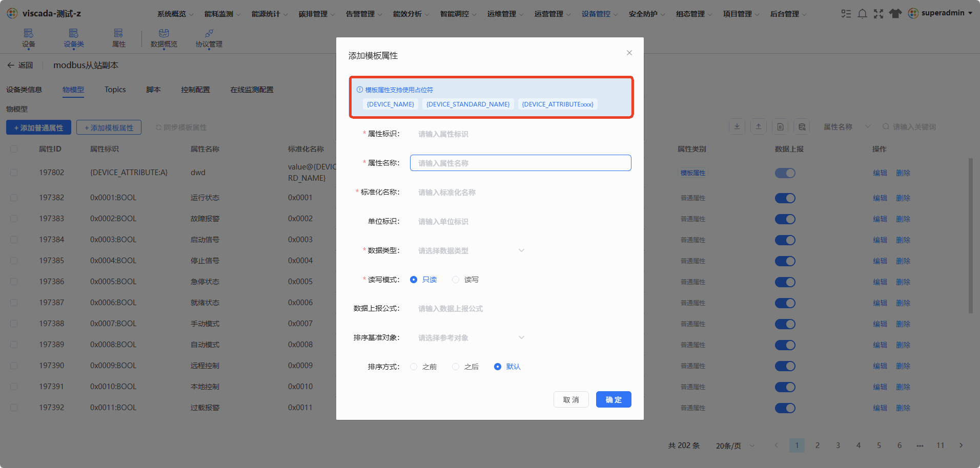Image resolution: width=980 pixels, height=468 pixels.
Task: Open the 设备管控 top menu
Action: pos(599,14)
